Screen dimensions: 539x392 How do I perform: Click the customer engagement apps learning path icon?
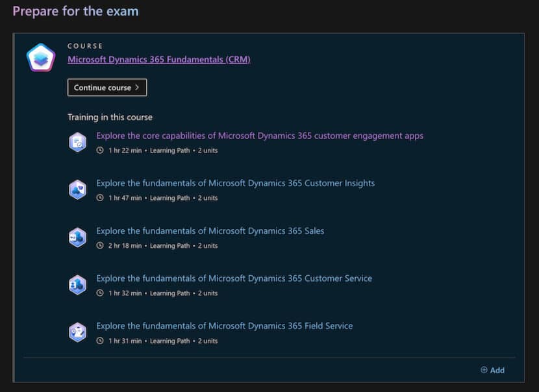coord(77,141)
